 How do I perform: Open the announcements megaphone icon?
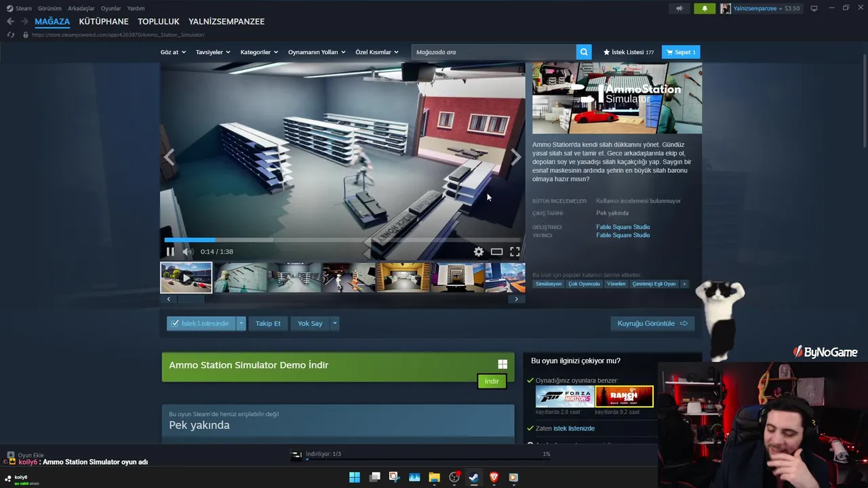click(679, 8)
